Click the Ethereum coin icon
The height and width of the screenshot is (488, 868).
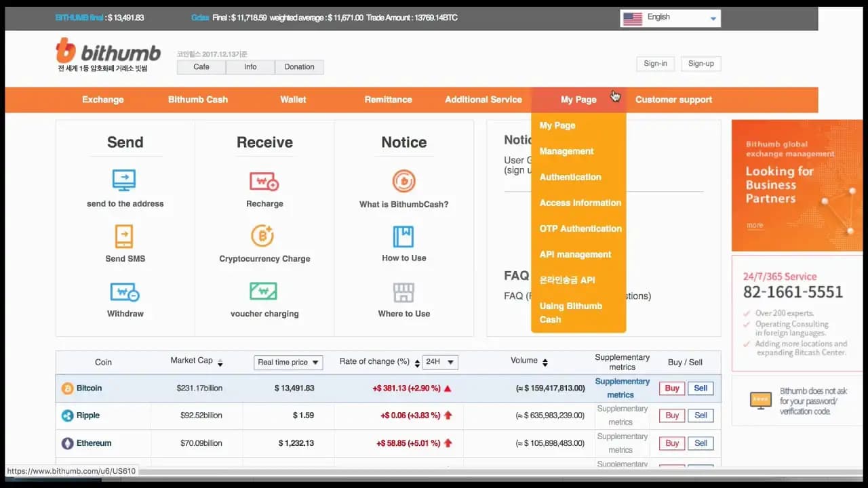67,443
